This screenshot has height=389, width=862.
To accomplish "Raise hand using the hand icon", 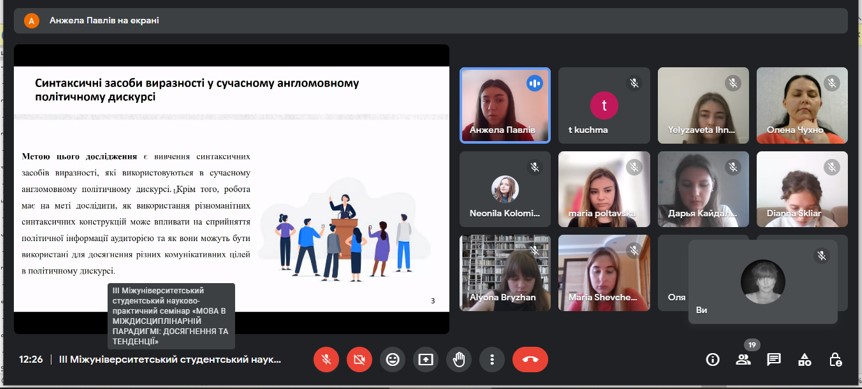I will (458, 360).
